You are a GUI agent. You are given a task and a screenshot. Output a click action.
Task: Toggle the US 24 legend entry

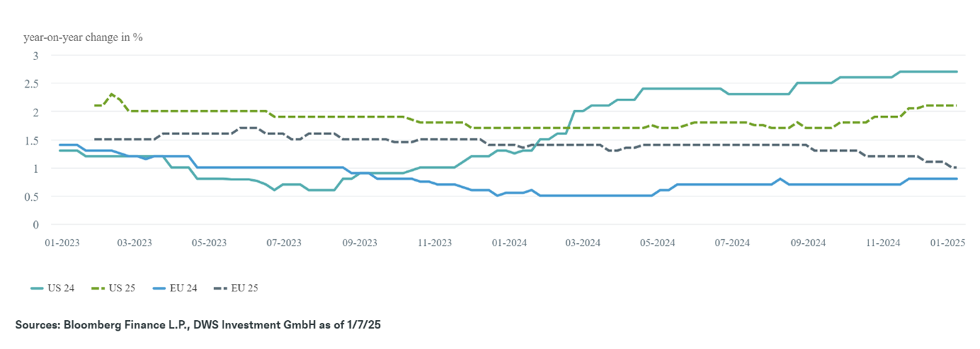tap(53, 288)
